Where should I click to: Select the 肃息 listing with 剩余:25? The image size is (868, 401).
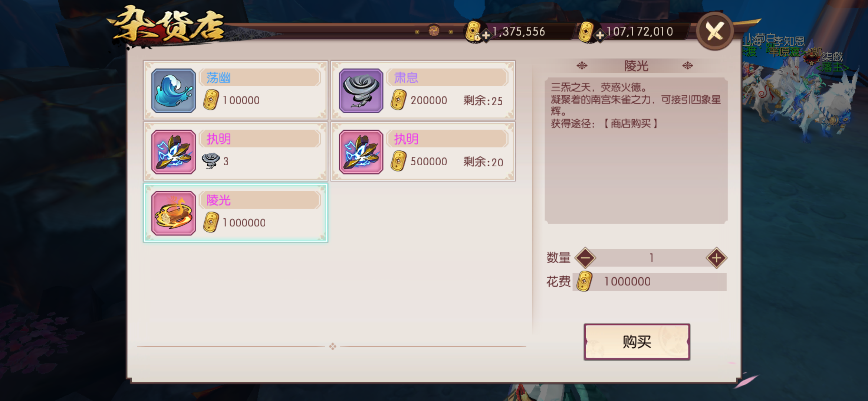[423, 90]
